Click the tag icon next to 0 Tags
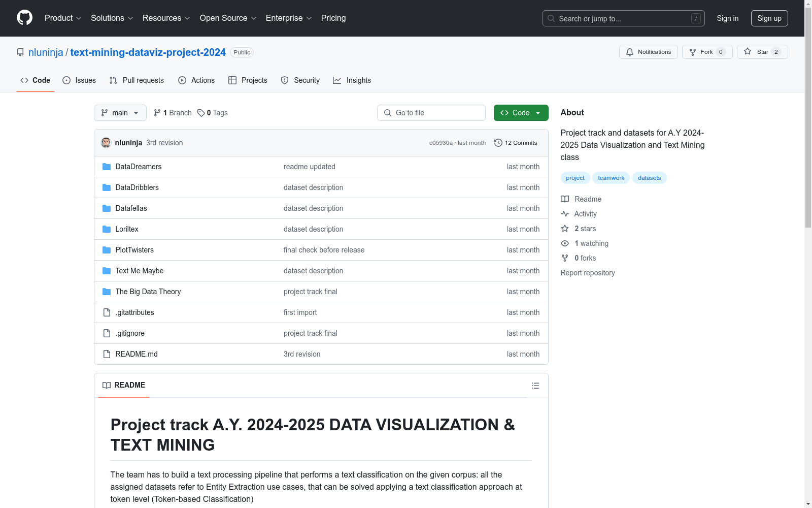The height and width of the screenshot is (508, 812). point(201,113)
